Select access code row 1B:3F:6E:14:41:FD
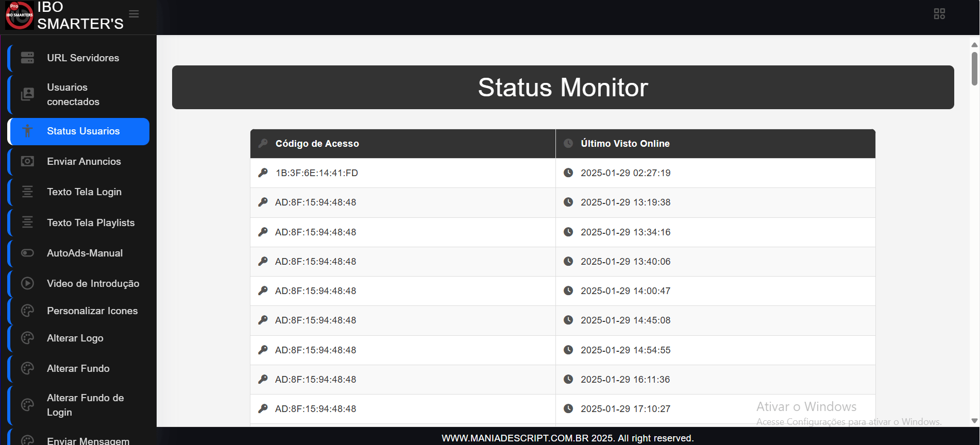The height and width of the screenshot is (445, 980). coord(316,173)
